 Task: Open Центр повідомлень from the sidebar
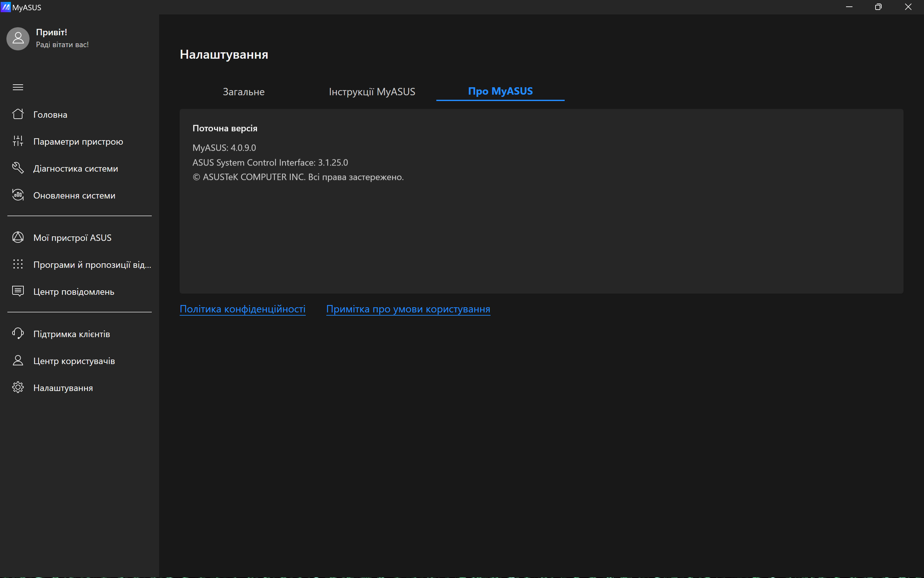74,292
